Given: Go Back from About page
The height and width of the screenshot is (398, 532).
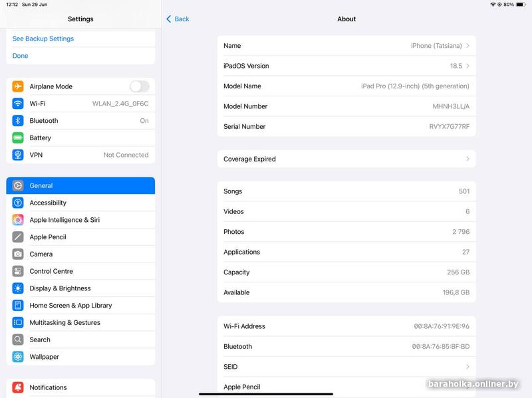Looking at the screenshot, I should coord(178,19).
